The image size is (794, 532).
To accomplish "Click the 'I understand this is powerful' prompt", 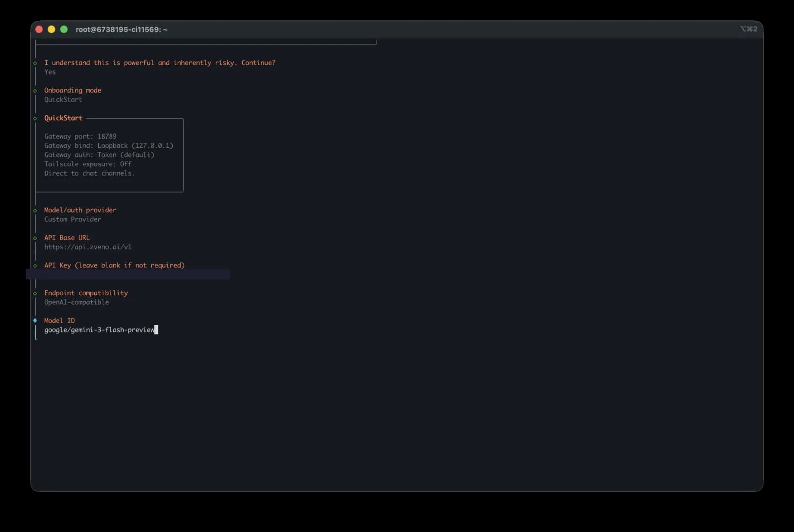I will pyautogui.click(x=160, y=63).
